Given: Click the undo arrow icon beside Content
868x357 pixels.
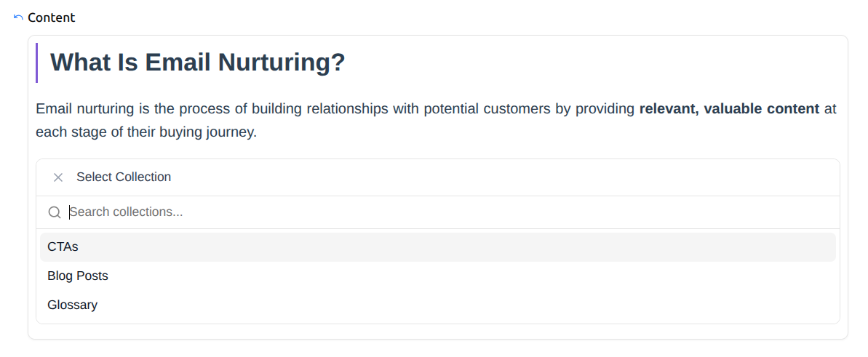Looking at the screenshot, I should click(18, 17).
